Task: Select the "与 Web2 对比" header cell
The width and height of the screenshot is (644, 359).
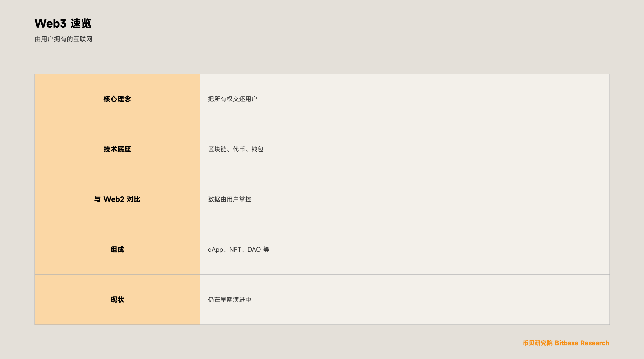Action: [x=117, y=199]
